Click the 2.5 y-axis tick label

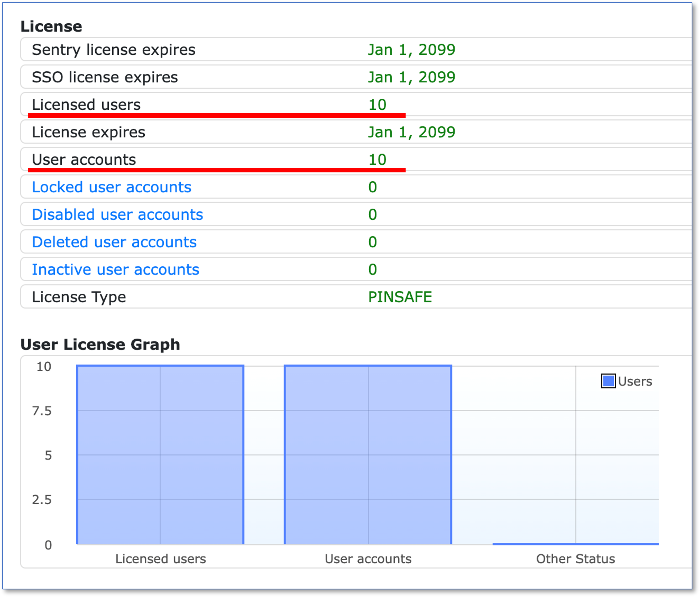41,500
